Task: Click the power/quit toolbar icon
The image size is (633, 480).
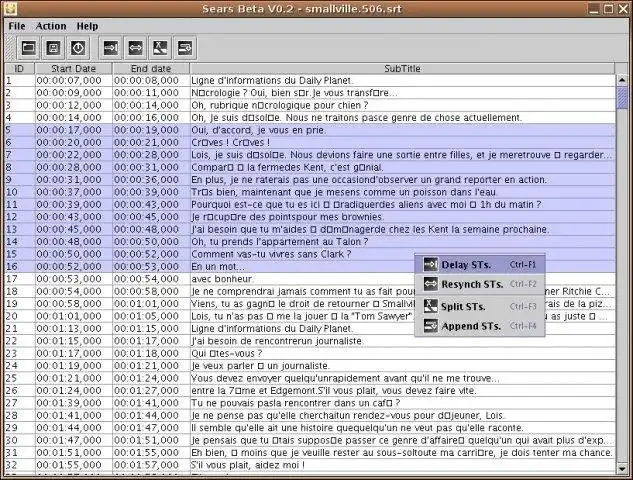Action: point(78,48)
